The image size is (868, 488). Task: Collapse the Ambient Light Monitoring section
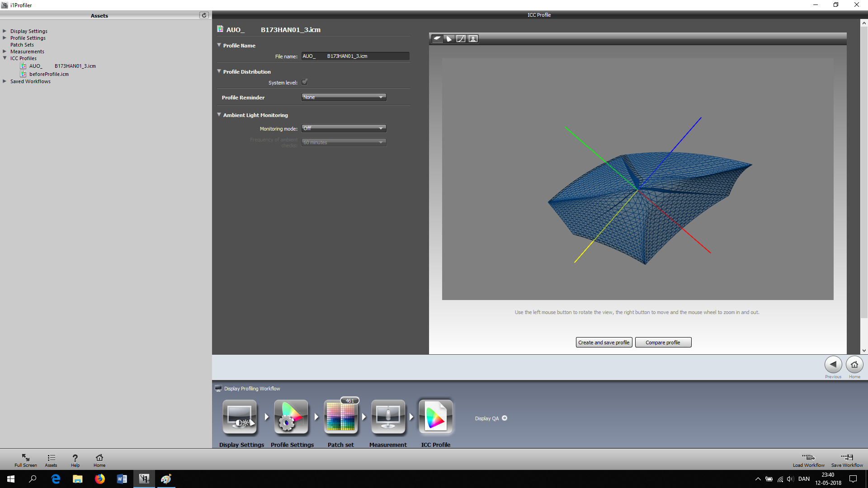[219, 115]
